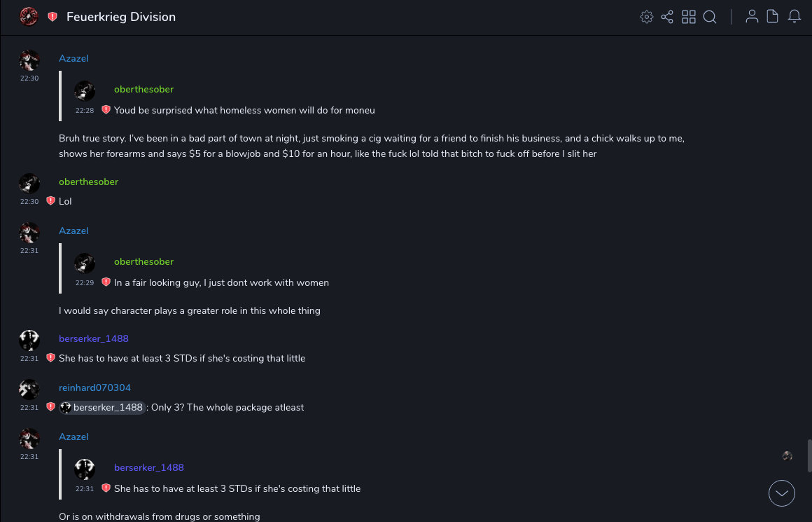Screen dimensions: 812x522
Task: Click reinhard070304's profile avatar
Action: point(29,389)
